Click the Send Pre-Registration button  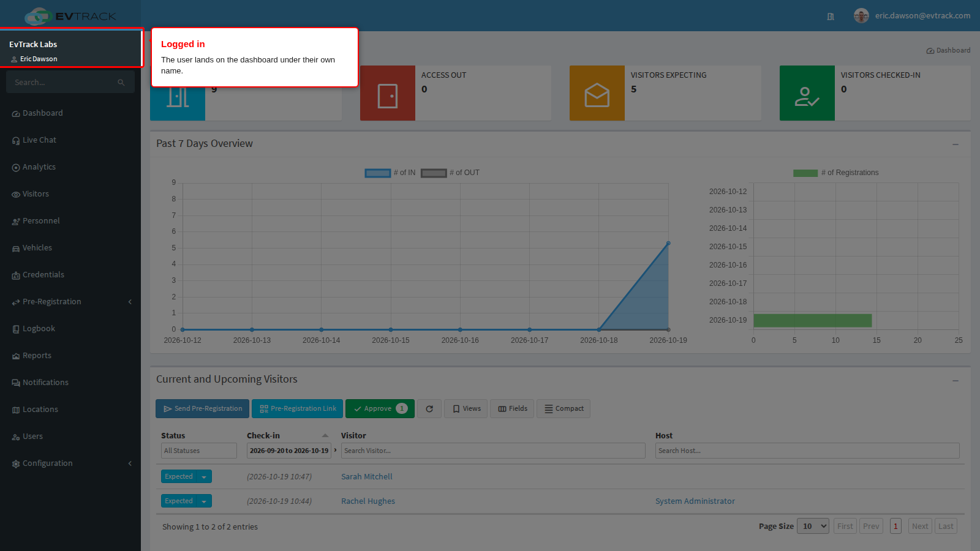click(203, 409)
